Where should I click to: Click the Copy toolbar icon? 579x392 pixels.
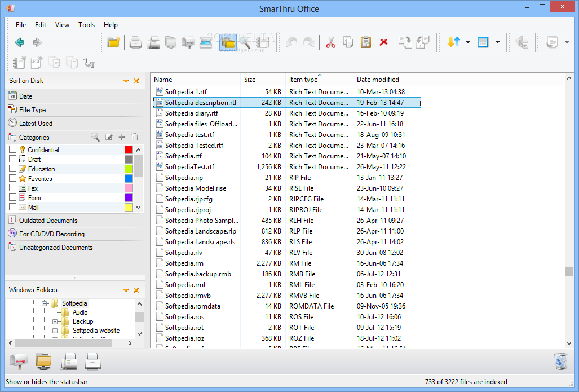(348, 42)
